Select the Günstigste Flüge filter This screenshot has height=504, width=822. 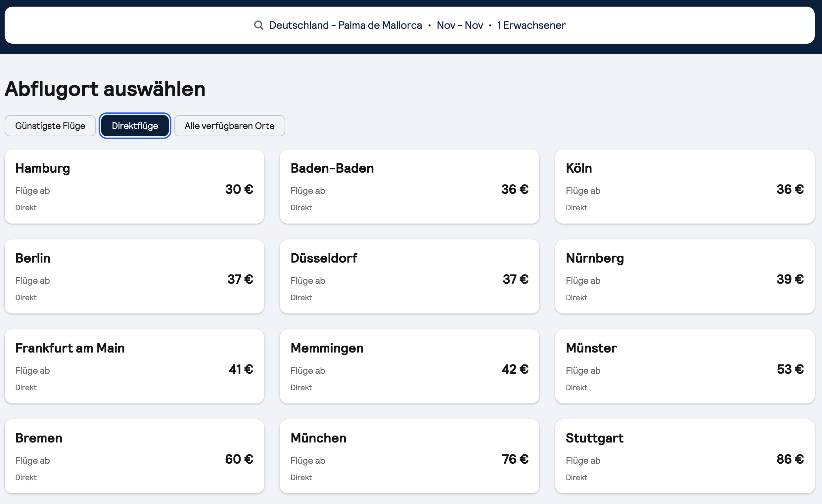click(50, 126)
